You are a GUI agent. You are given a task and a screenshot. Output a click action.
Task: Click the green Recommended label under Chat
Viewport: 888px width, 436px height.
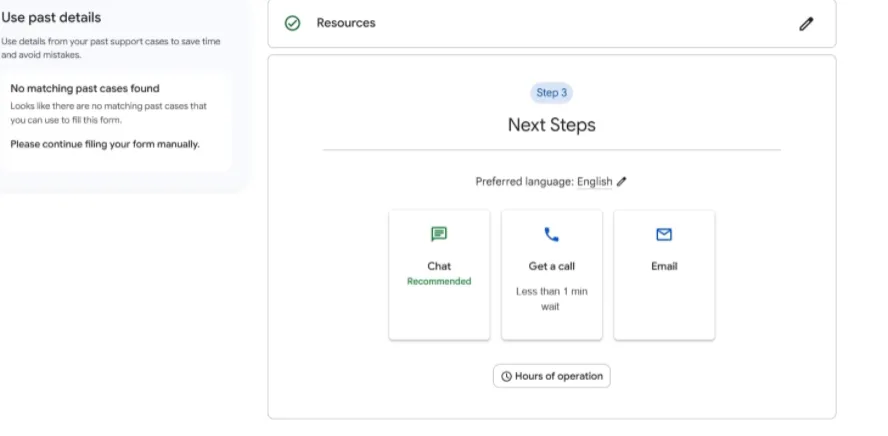click(x=439, y=281)
